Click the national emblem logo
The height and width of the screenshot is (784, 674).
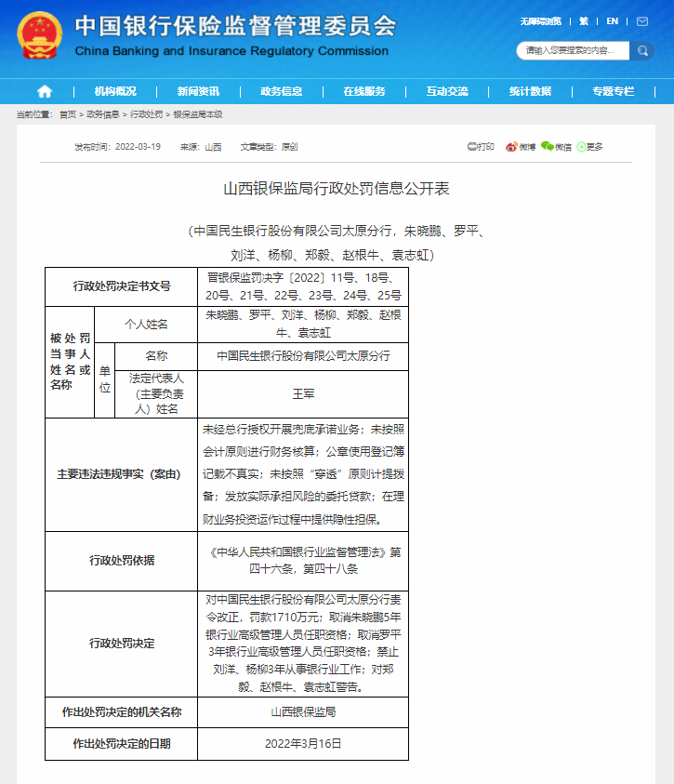39,35
